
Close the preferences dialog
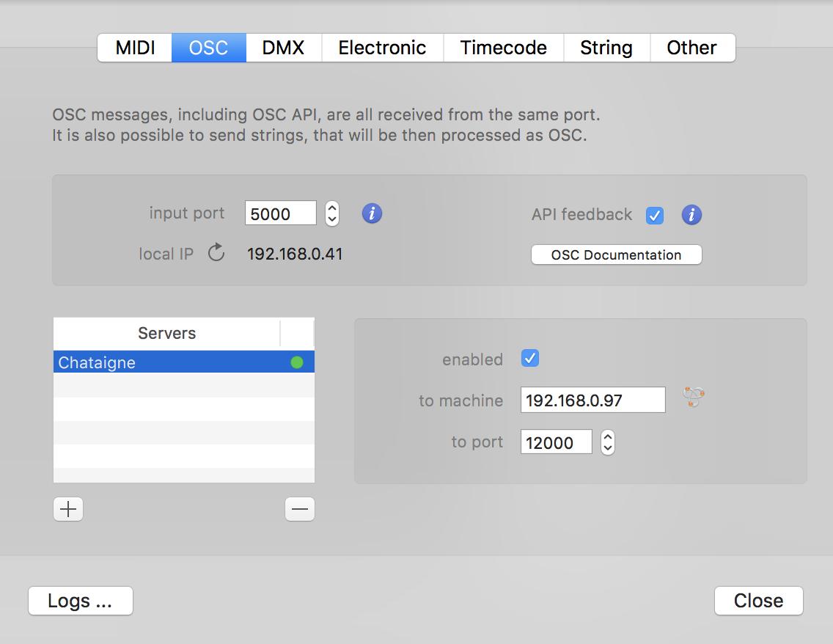758,601
